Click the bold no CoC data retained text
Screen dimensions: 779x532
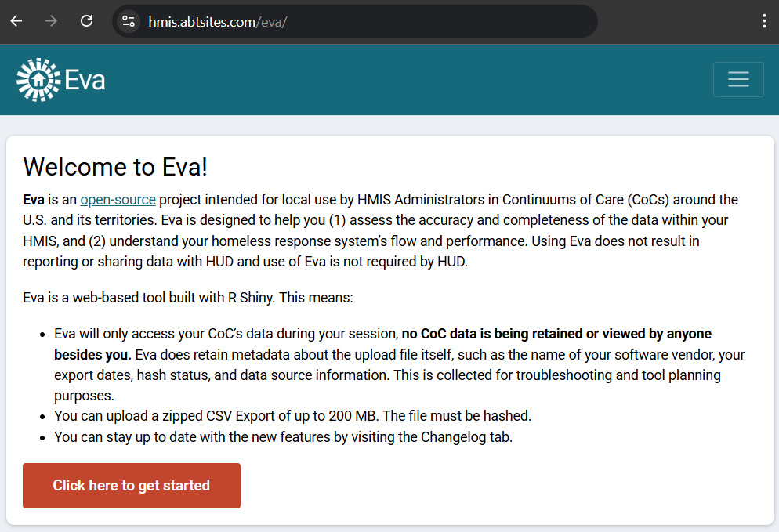[556, 334]
